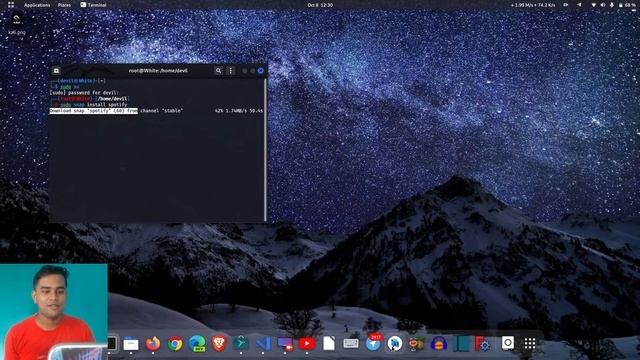Close the terminal with blue circle button
The height and width of the screenshot is (360, 640).
[260, 71]
